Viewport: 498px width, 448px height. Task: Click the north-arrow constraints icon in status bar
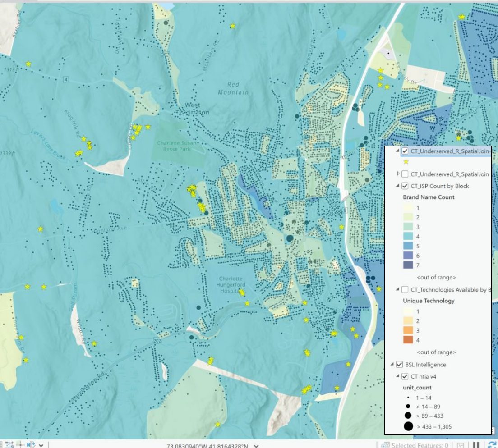point(31,445)
